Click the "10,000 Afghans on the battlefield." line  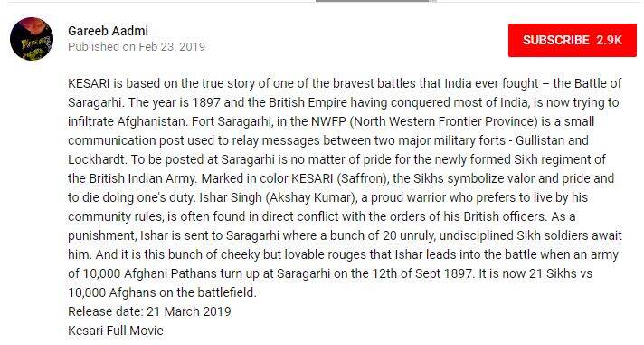pyautogui.click(x=162, y=292)
